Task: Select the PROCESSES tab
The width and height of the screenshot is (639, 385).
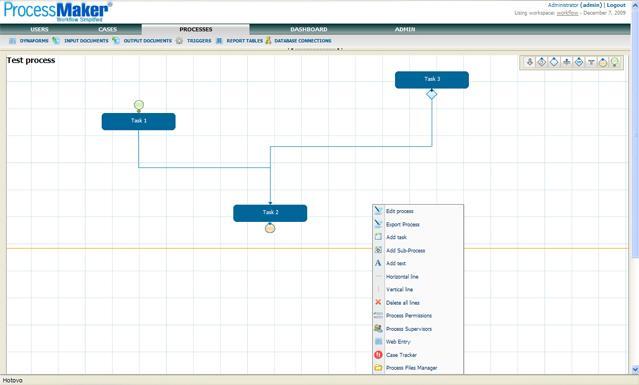Action: (196, 29)
